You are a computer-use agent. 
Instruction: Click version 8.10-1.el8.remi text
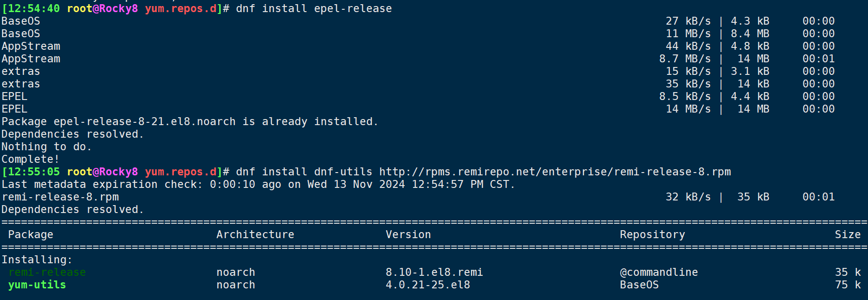point(434,272)
